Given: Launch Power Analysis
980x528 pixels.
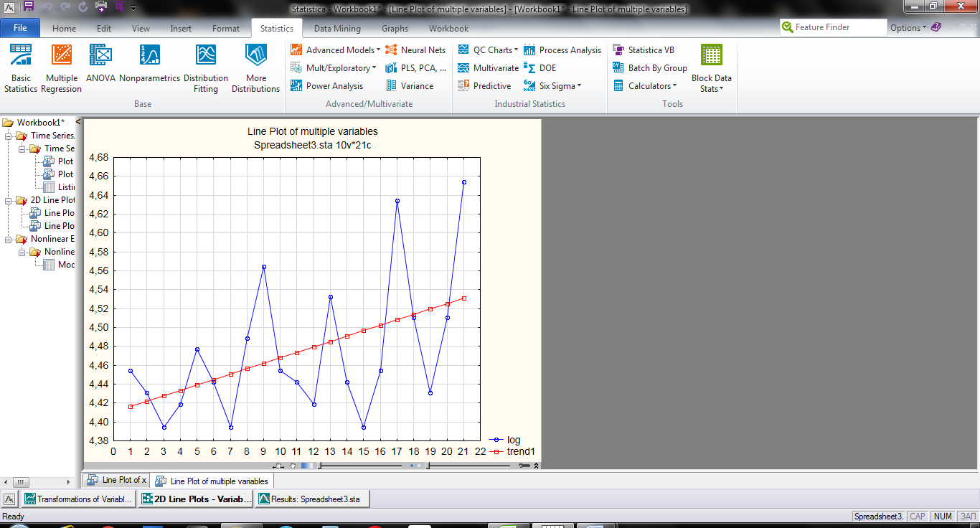Looking at the screenshot, I should [x=326, y=86].
